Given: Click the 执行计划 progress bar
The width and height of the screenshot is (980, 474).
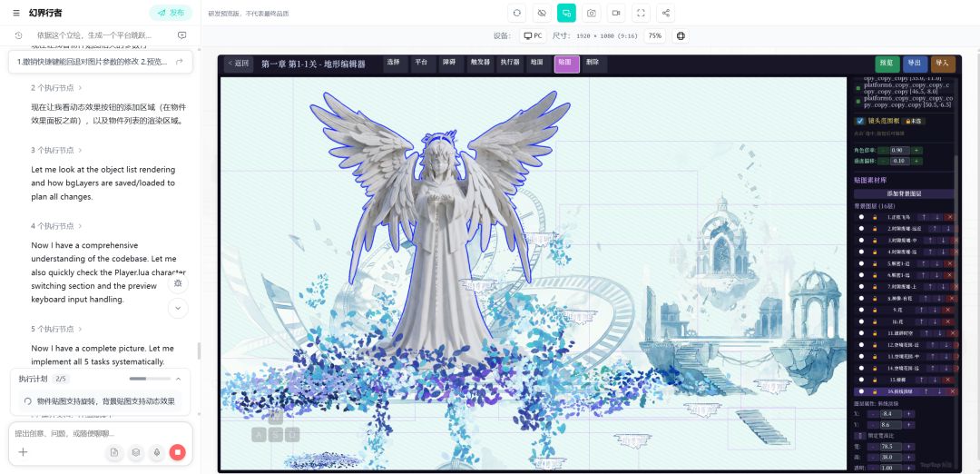Looking at the screenshot, I should 150,379.
